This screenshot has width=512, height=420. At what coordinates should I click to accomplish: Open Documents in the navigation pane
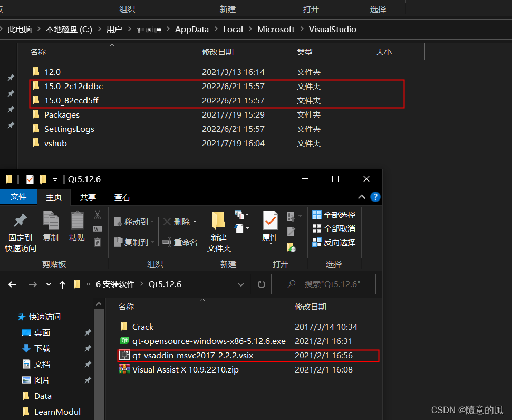click(42, 365)
